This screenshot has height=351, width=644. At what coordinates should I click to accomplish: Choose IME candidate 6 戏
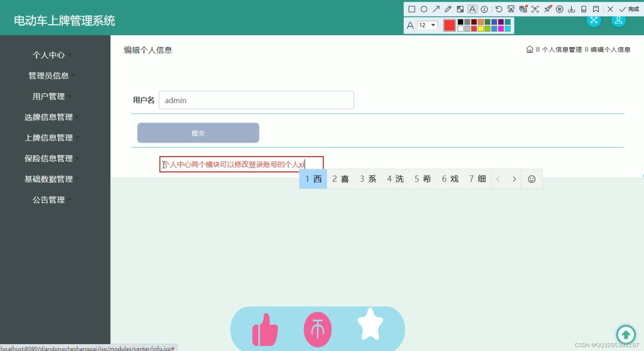pos(450,179)
